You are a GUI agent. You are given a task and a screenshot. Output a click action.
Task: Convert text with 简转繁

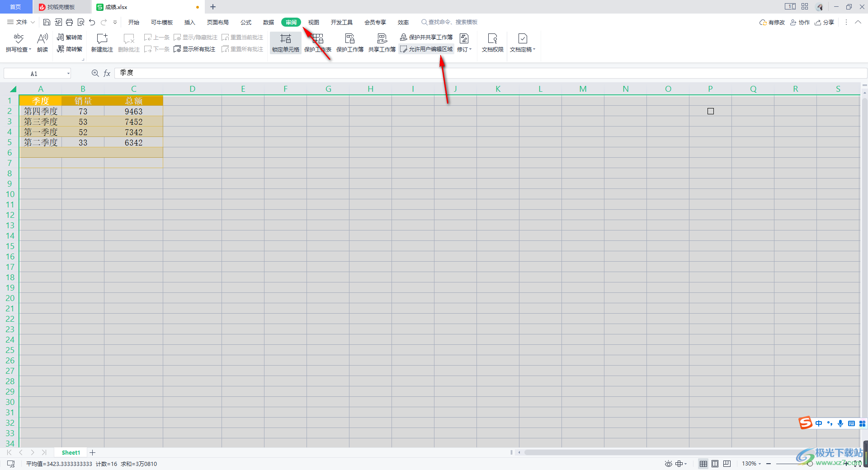(70, 49)
